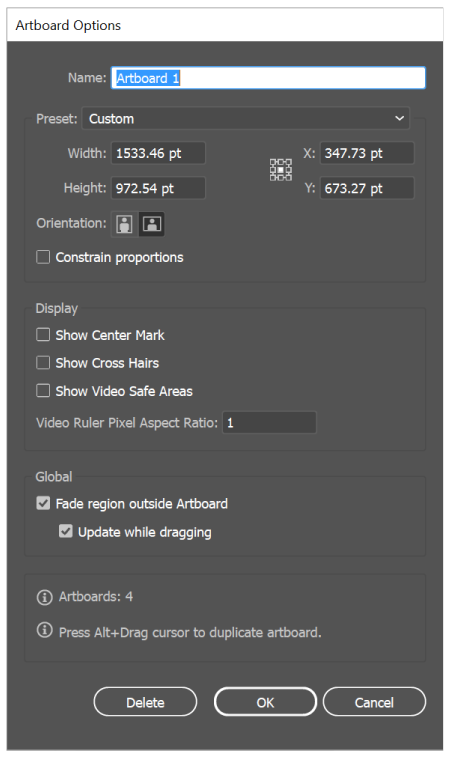The image size is (450, 757).
Task: Select portrait orientation icon
Action: (125, 224)
